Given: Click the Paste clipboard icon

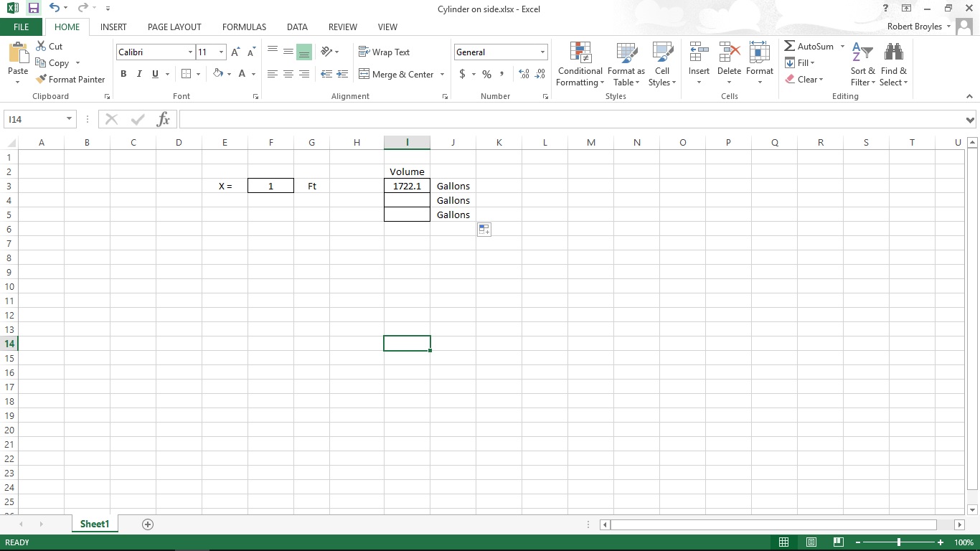Looking at the screenshot, I should [x=18, y=55].
